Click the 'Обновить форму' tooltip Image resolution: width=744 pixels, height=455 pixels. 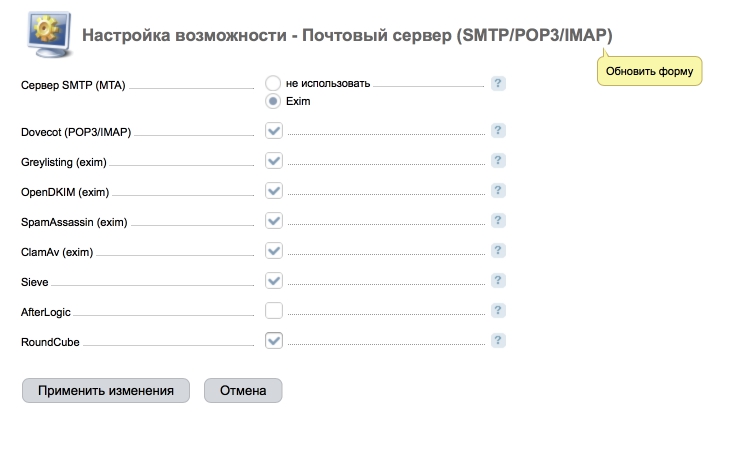649,72
